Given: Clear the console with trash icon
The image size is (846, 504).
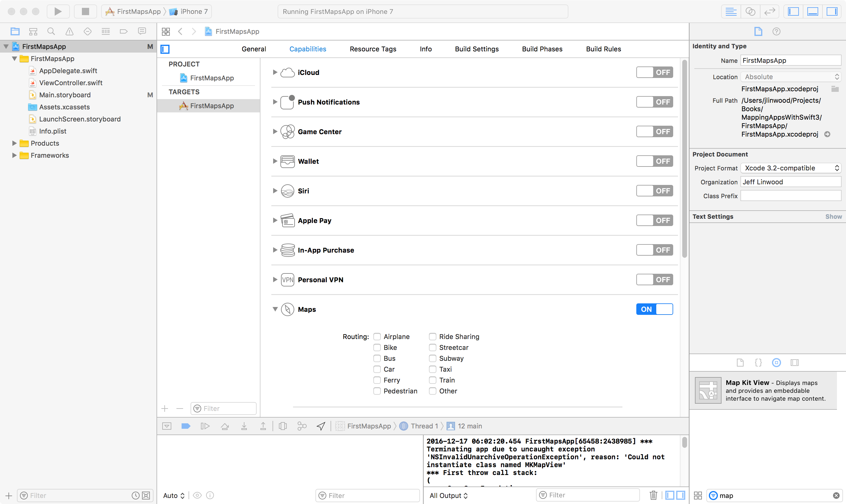Looking at the screenshot, I should (654, 495).
